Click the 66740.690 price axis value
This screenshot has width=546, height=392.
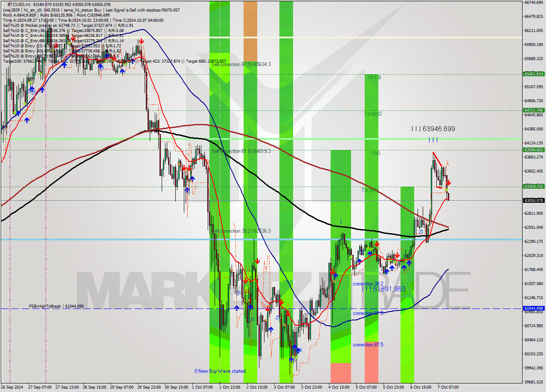pos(534,3)
